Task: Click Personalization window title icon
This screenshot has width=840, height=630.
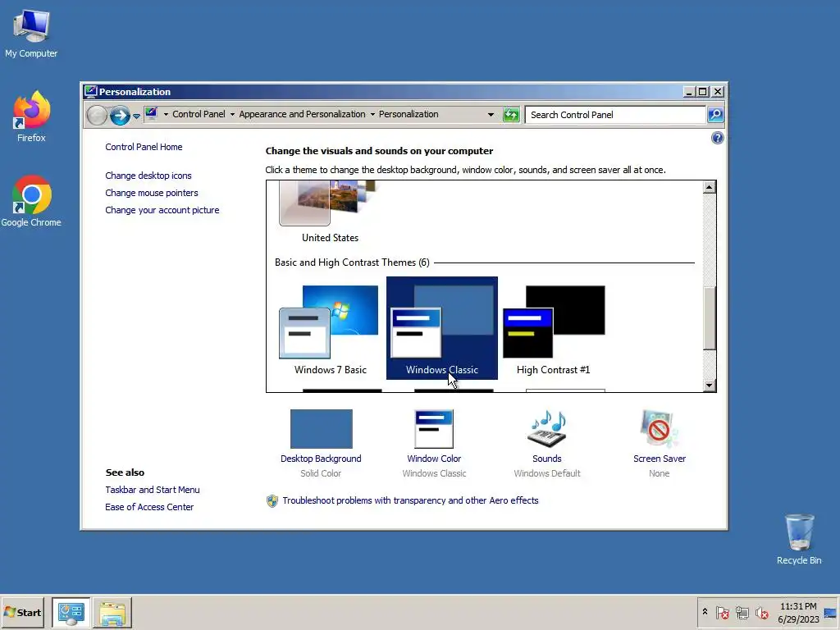Action: pyautogui.click(x=90, y=92)
